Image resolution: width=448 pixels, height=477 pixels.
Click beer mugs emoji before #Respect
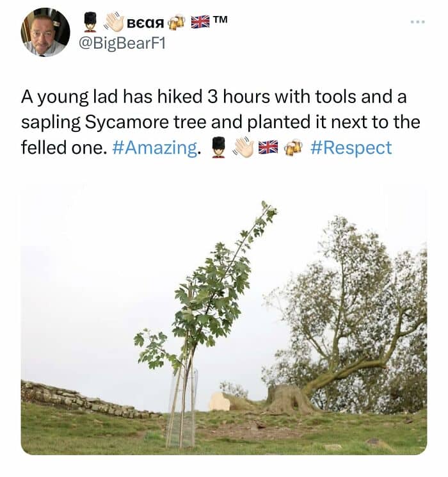pyautogui.click(x=292, y=148)
